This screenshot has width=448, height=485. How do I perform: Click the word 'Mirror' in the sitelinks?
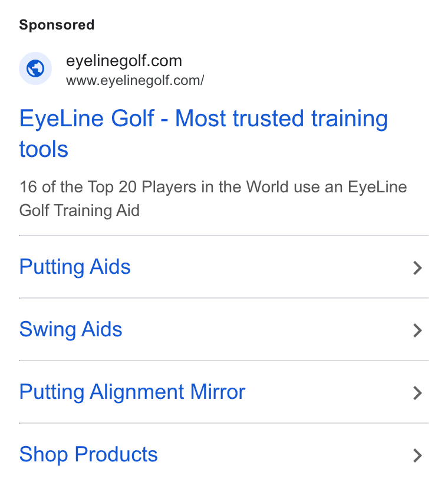(x=218, y=392)
